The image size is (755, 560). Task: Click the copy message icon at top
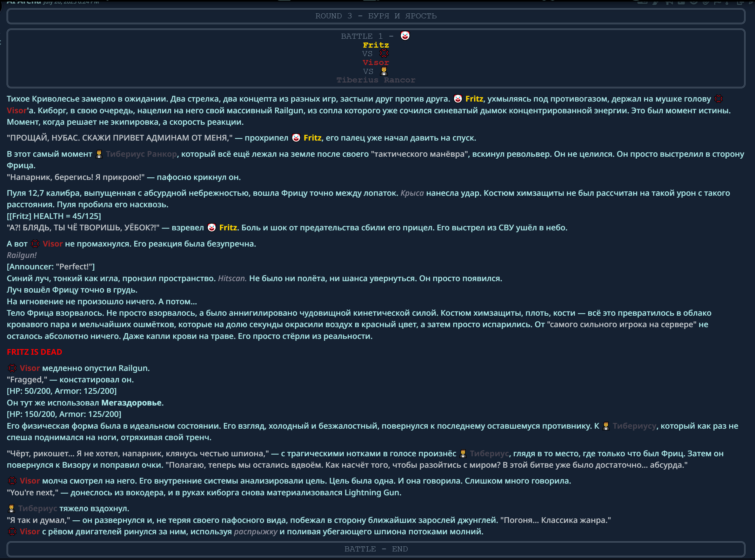click(740, 3)
